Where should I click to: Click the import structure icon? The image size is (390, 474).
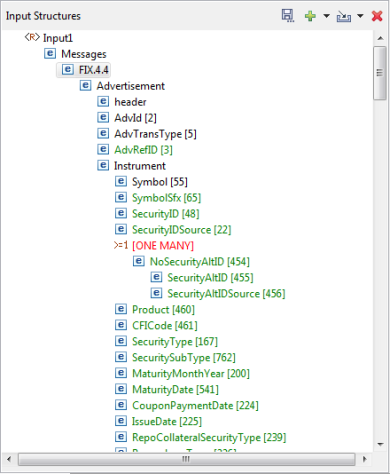click(x=344, y=16)
